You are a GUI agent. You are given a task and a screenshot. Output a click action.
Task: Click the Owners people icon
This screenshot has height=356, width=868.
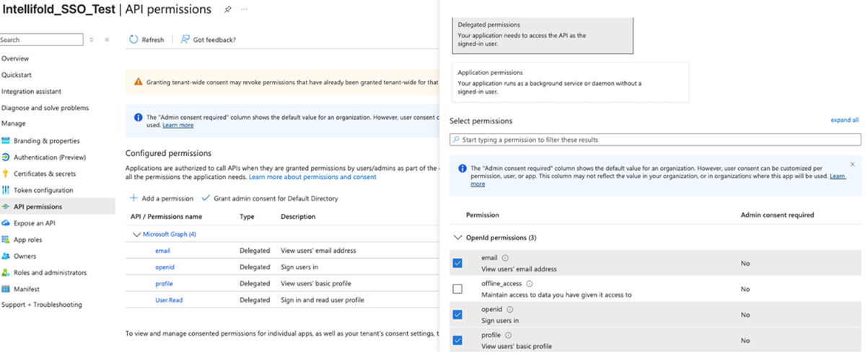click(x=6, y=256)
